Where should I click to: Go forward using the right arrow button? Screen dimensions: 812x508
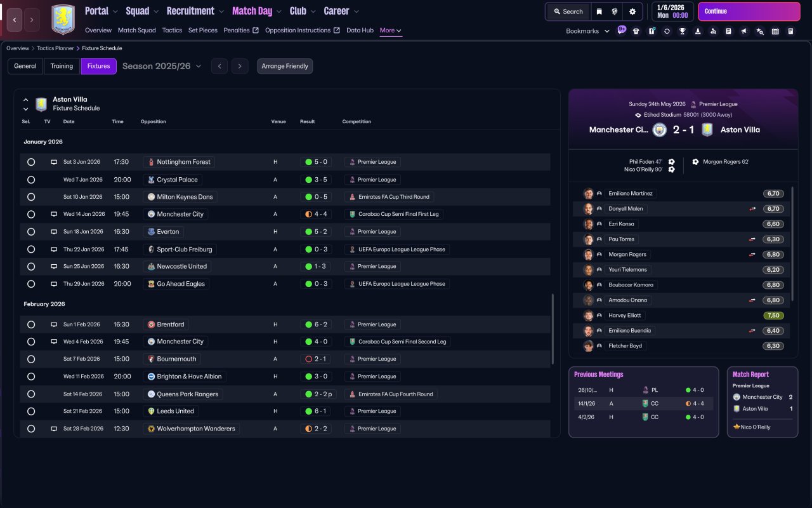point(32,20)
